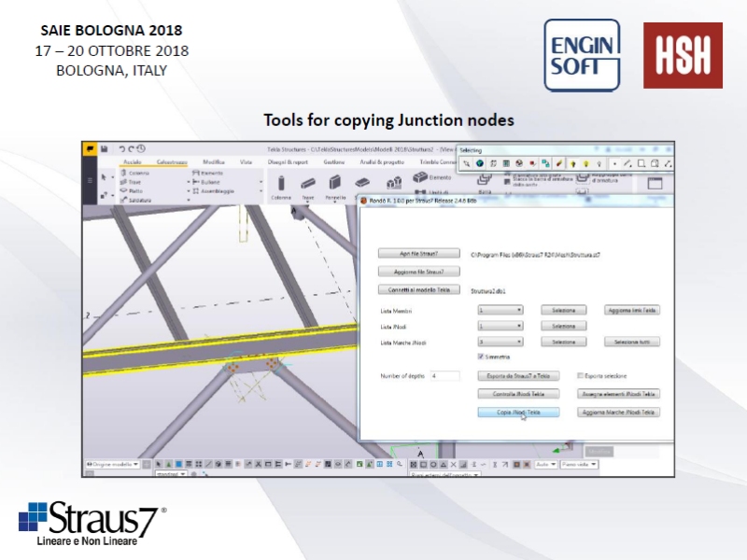Open the Modifica ribbon tab
This screenshot has width=747, height=560.
[x=214, y=162]
